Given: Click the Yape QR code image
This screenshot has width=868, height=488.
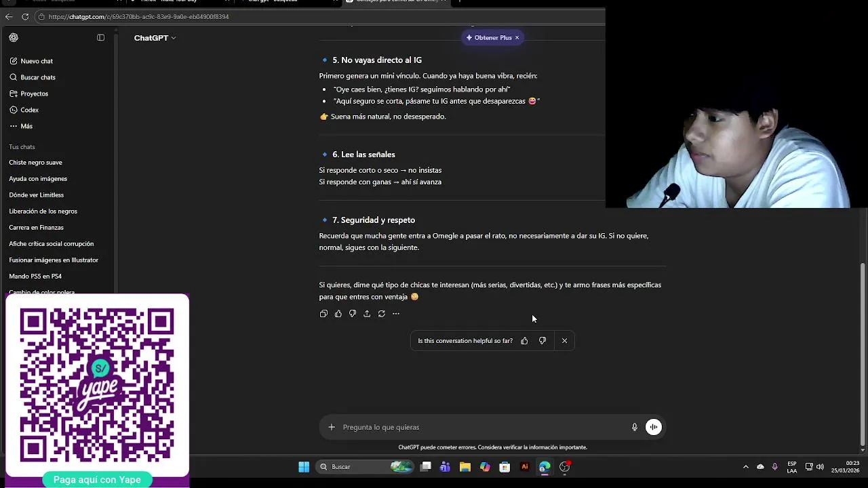Looking at the screenshot, I should coord(97,385).
